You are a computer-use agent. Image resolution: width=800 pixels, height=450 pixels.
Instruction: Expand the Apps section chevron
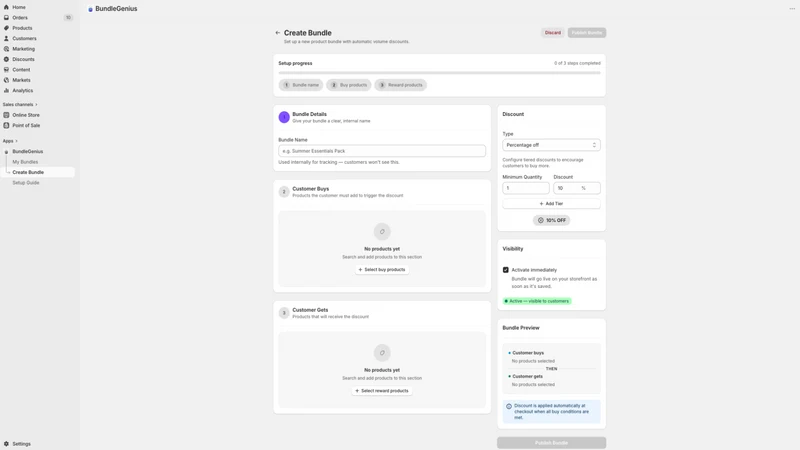(16, 141)
